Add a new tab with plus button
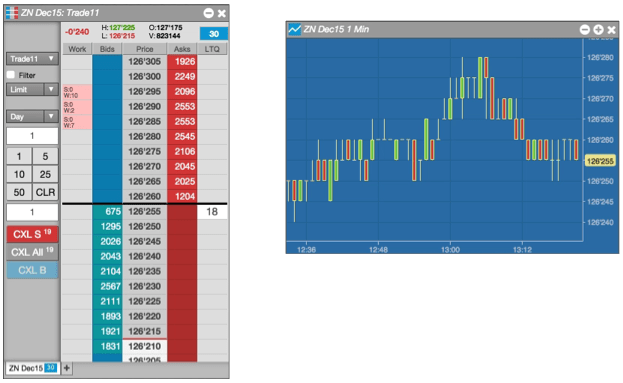The height and width of the screenshot is (383, 623). click(67, 368)
